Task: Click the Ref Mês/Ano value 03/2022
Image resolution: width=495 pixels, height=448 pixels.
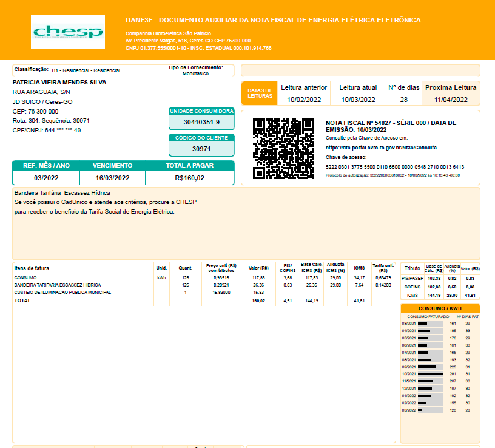Action: point(45,178)
